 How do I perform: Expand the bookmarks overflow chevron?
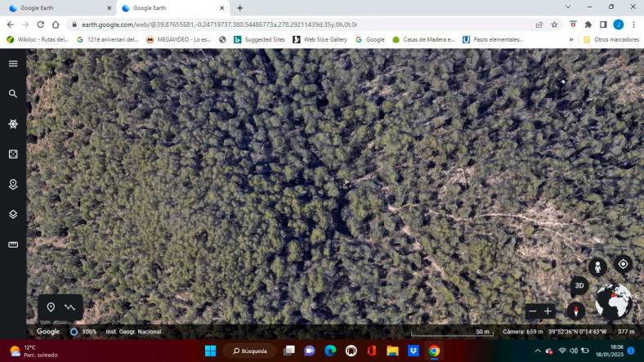(571, 39)
